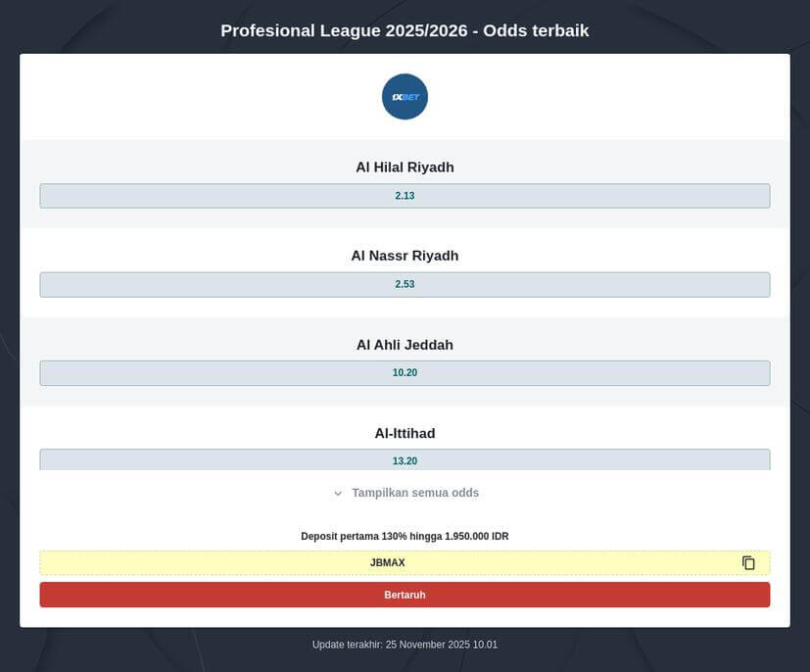
Task: Click the 1xBet bookmaker logo
Action: pyautogui.click(x=405, y=96)
